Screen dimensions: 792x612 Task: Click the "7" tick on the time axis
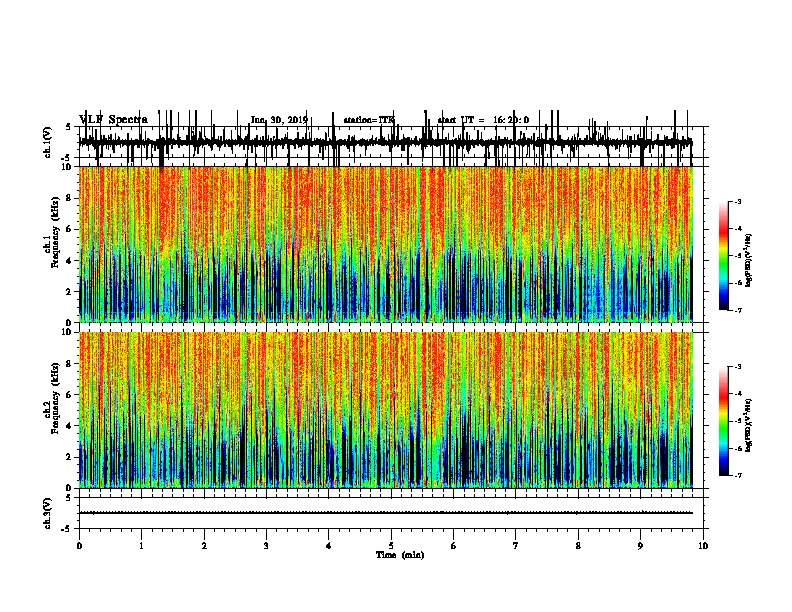coord(516,546)
